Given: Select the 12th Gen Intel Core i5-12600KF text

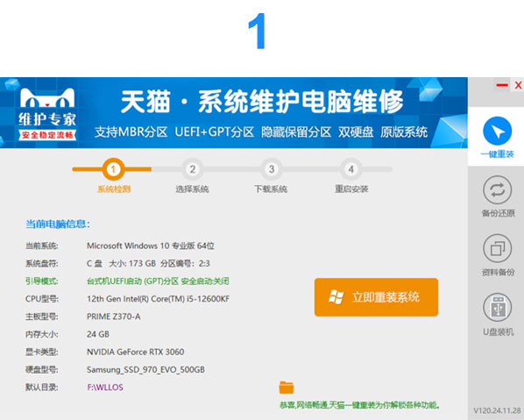Looking at the screenshot, I should (x=158, y=299).
